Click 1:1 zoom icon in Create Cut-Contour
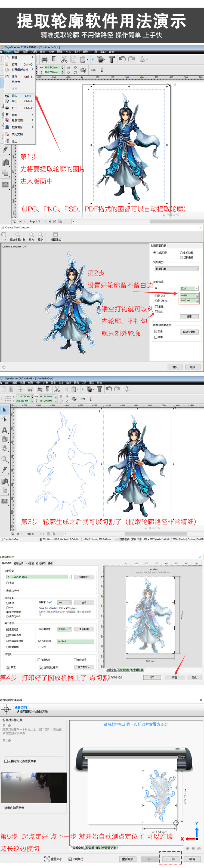The image size is (204, 868). [x=4, y=235]
